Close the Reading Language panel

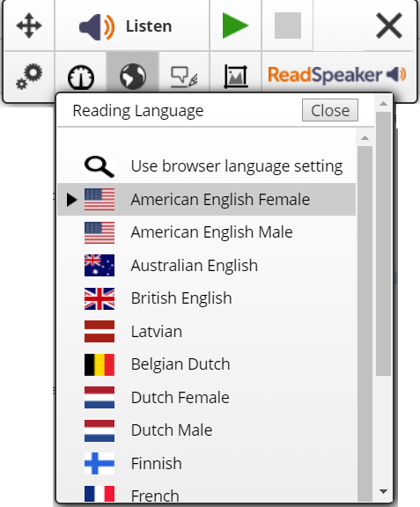[x=330, y=110]
